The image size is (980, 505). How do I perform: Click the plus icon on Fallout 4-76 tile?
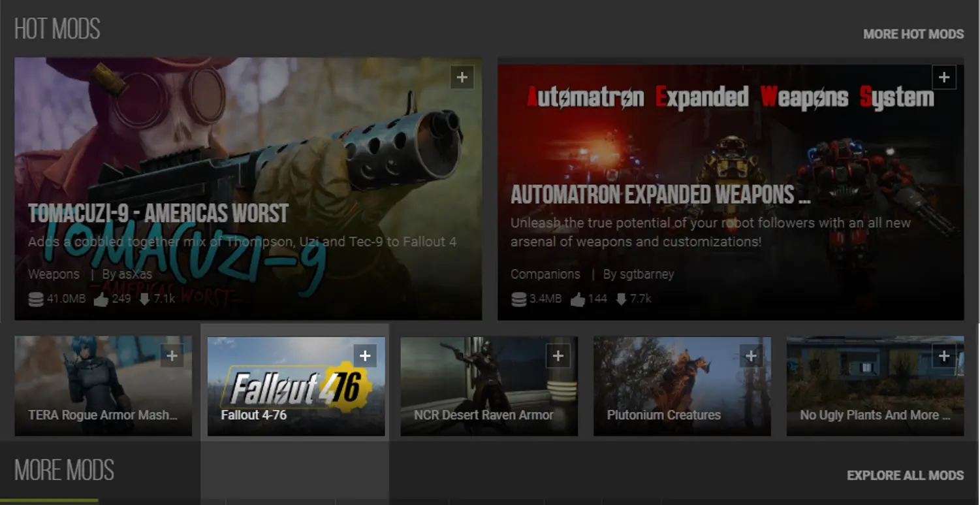tap(365, 356)
